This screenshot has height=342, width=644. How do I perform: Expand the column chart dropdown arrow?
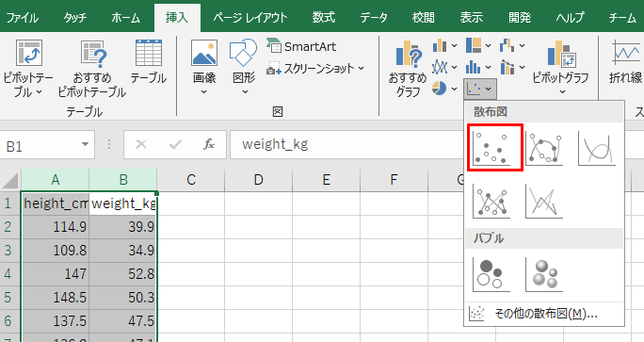coord(454,45)
